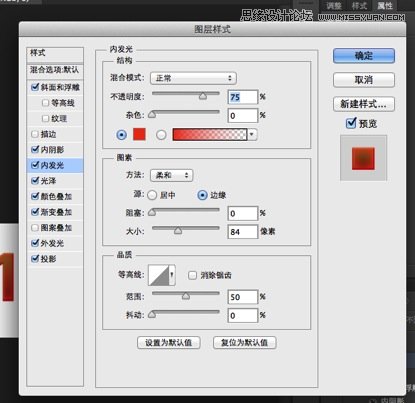Click the 抖动 slider handle
This screenshot has height=403, width=415.
click(152, 314)
